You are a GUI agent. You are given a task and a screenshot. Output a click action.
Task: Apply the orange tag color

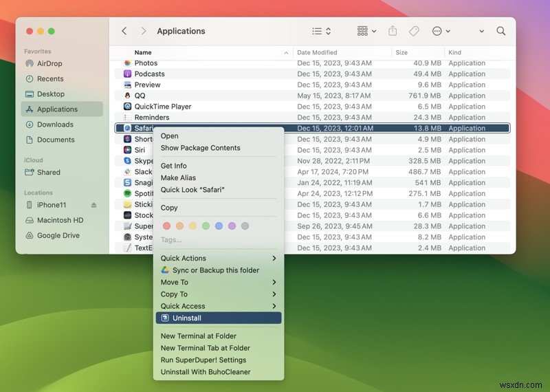tap(179, 226)
